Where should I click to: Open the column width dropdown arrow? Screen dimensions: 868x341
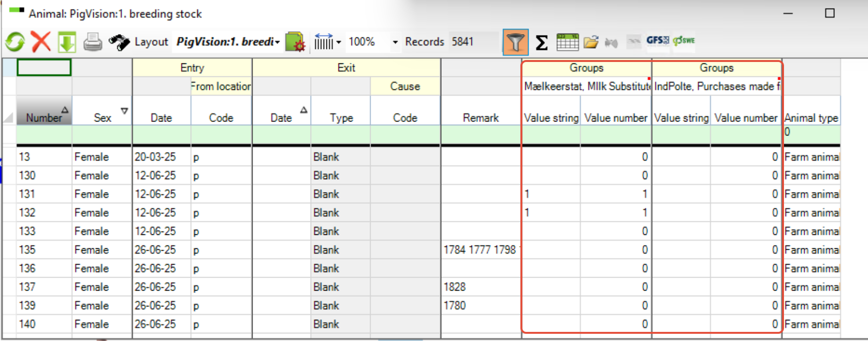click(338, 42)
